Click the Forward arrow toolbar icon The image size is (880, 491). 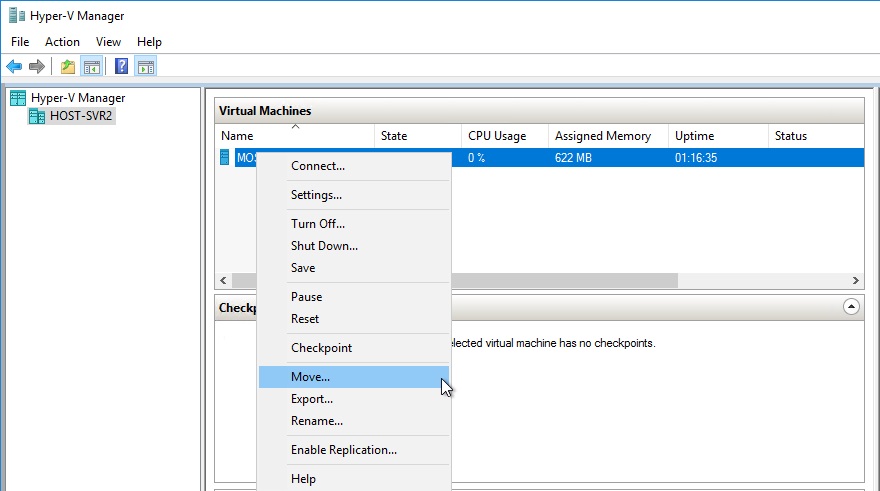pos(37,67)
